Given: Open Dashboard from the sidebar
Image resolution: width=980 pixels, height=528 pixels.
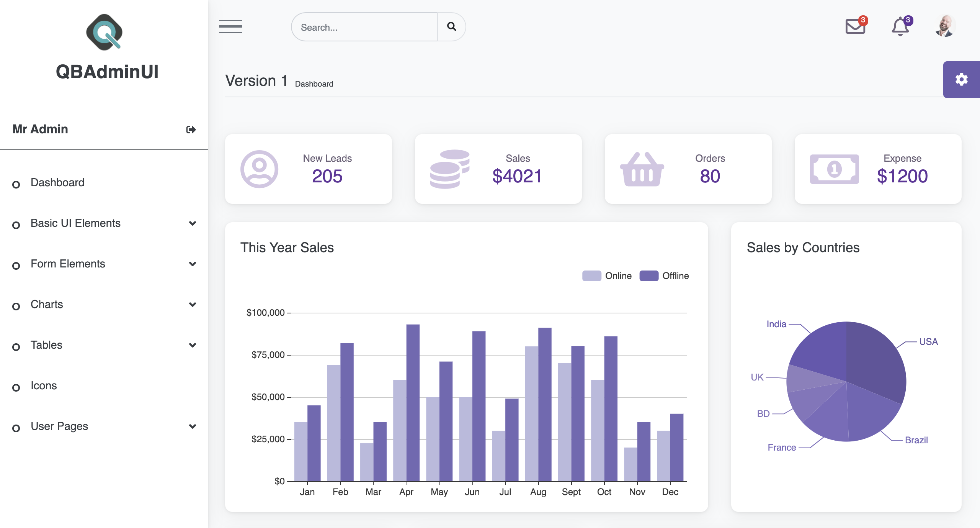Looking at the screenshot, I should click(57, 183).
